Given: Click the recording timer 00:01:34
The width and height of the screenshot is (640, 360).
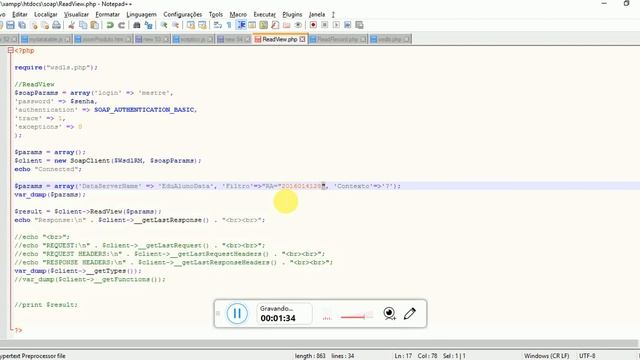Looking at the screenshot, I should click(x=278, y=318).
